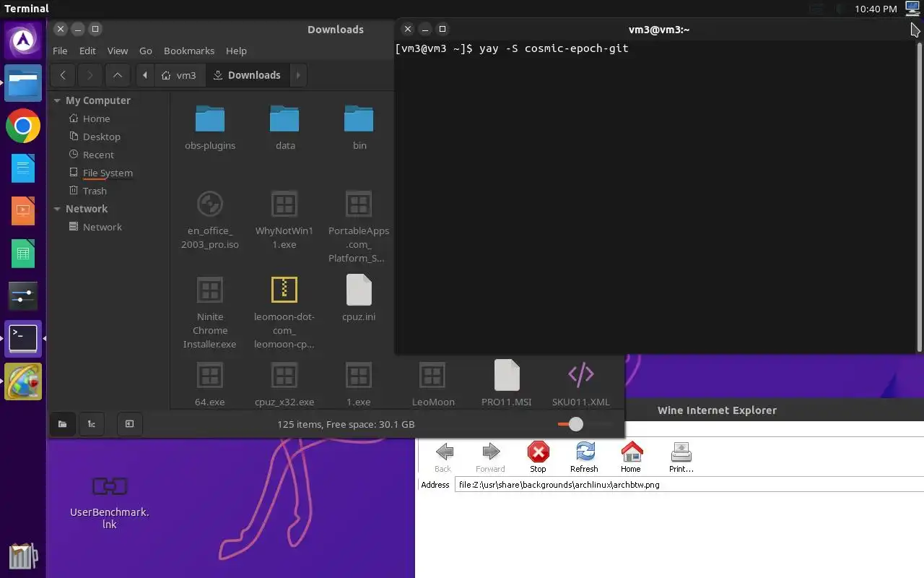Open the settings sliders app in dock
This screenshot has width=924, height=578.
click(x=23, y=296)
